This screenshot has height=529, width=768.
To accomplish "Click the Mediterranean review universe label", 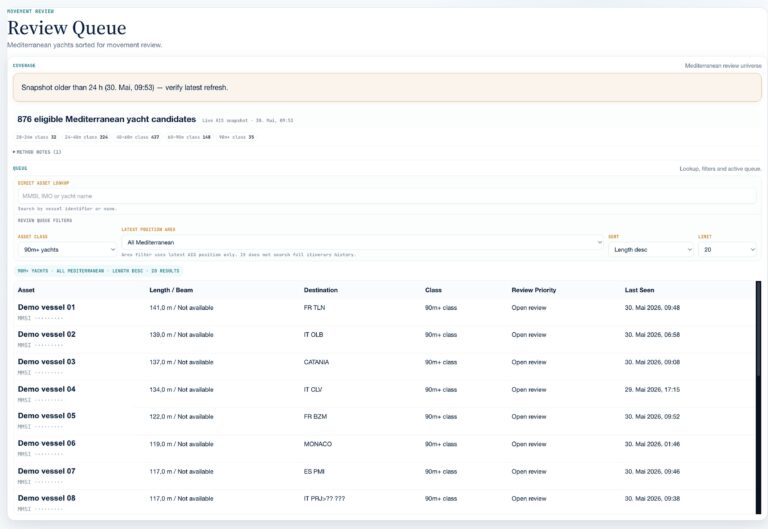I will (x=723, y=66).
